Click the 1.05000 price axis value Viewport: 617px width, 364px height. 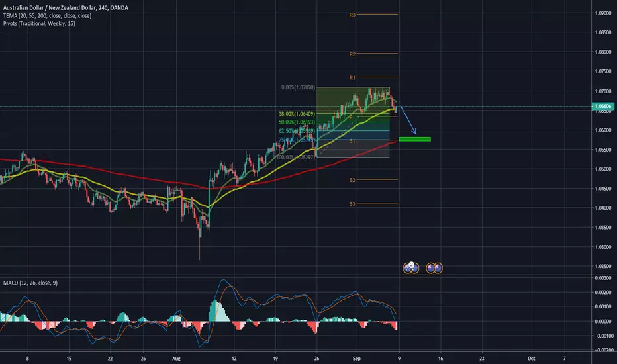tap(603, 169)
